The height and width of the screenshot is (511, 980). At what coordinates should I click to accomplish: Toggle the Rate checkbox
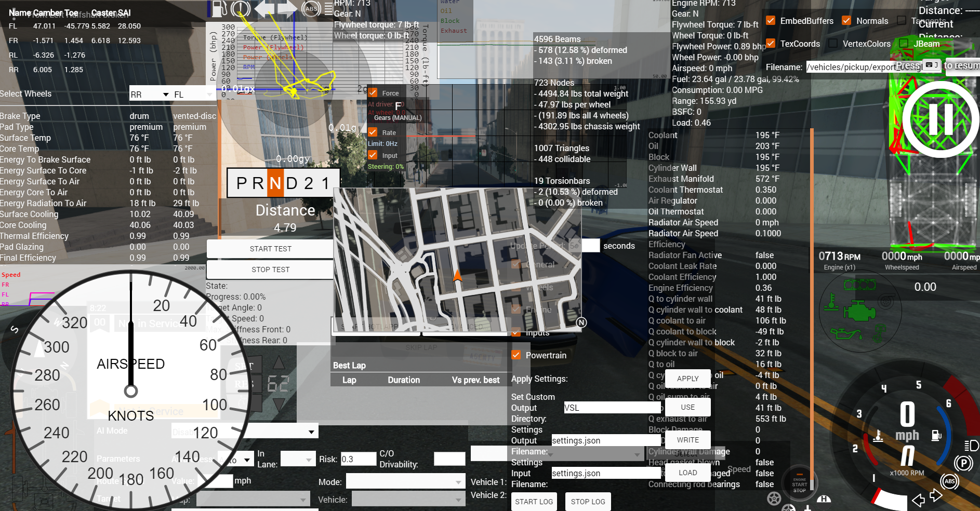pyautogui.click(x=373, y=132)
